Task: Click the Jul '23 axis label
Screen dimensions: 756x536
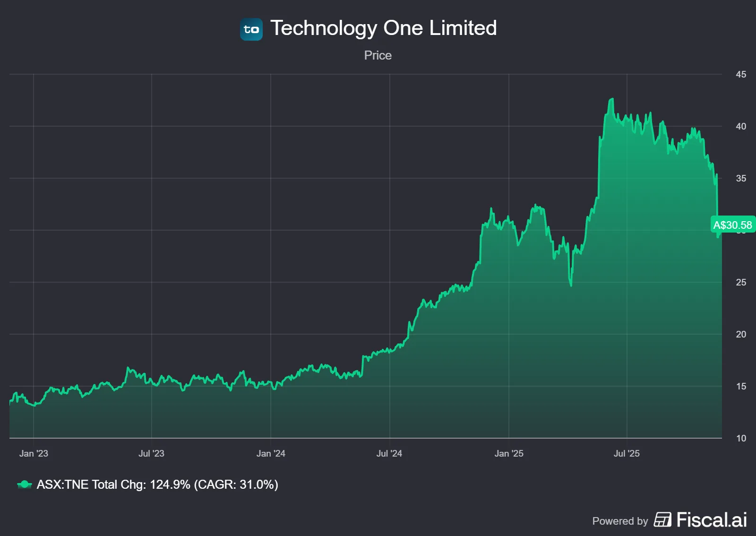Action: pyautogui.click(x=151, y=453)
